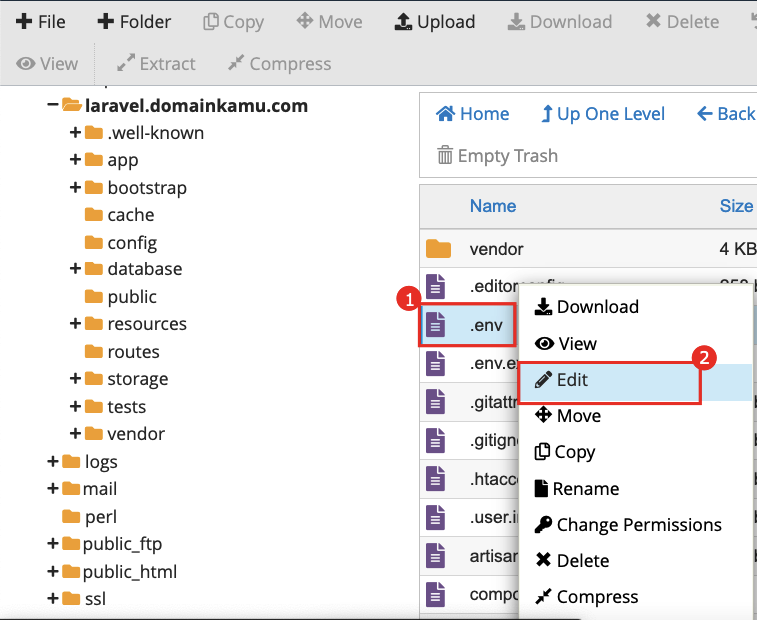Go to Home in the file browser
The height and width of the screenshot is (620, 757).
[x=473, y=114]
